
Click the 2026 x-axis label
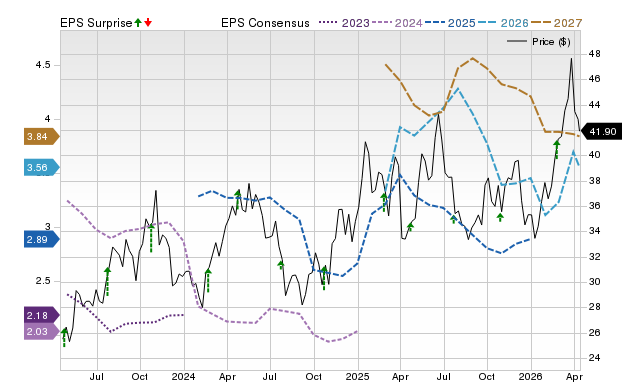point(530,376)
